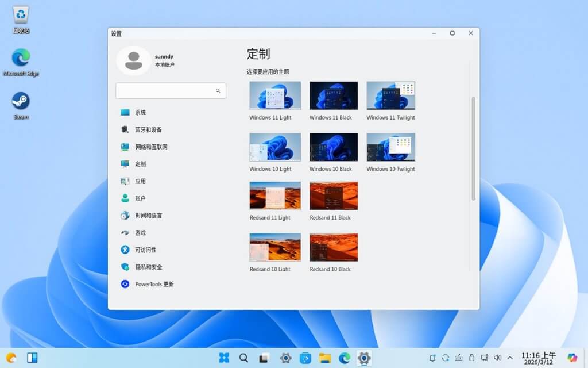Click the gear icon between Task View and Store
Image resolution: width=588 pixels, height=368 pixels.
pyautogui.click(x=285, y=358)
